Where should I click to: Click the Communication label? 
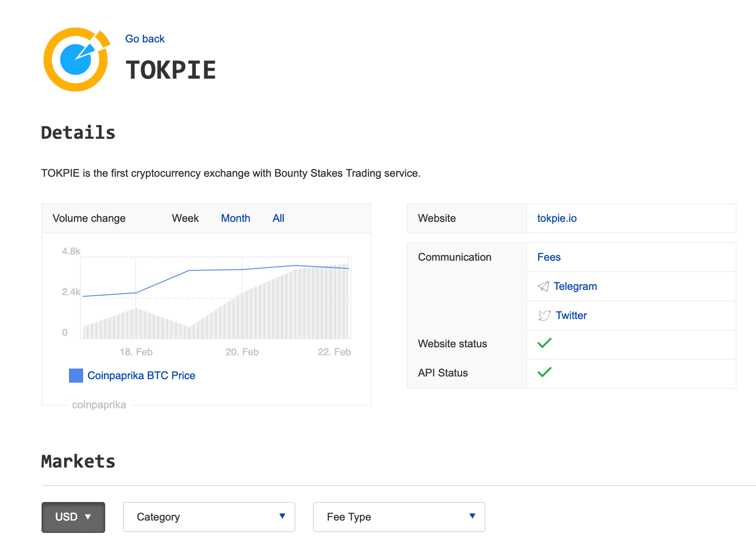455,257
